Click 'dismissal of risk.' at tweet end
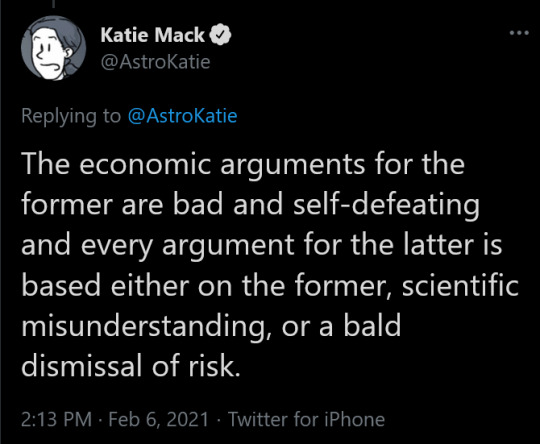This screenshot has width=540, height=444. [x=131, y=366]
